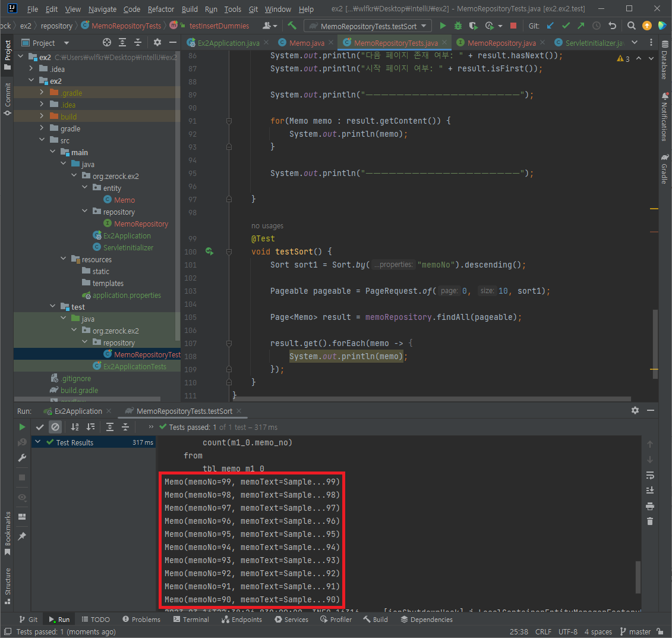Click the editor vertical scrollbar thumb
Image resolution: width=672 pixels, height=638 pixels.
655,344
